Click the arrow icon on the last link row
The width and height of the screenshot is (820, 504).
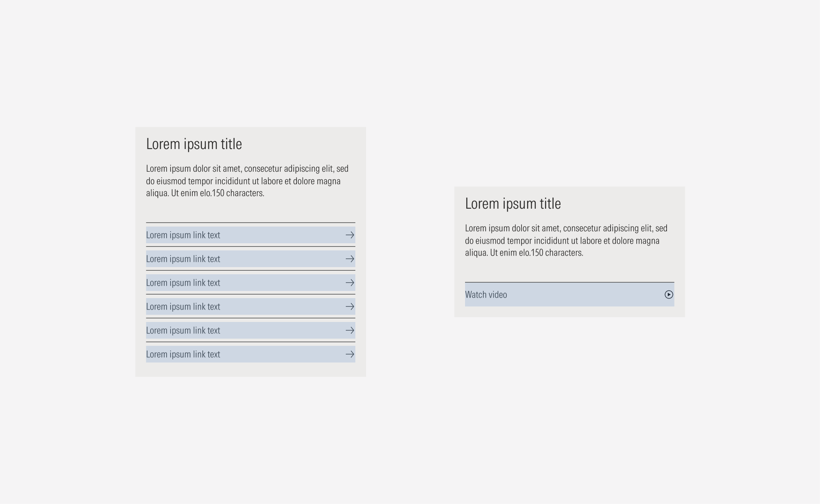tap(349, 354)
